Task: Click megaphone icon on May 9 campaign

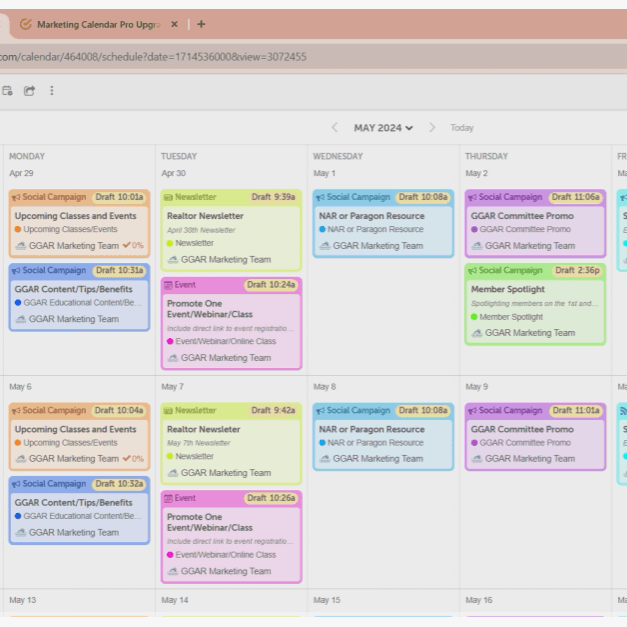Action: [472, 411]
